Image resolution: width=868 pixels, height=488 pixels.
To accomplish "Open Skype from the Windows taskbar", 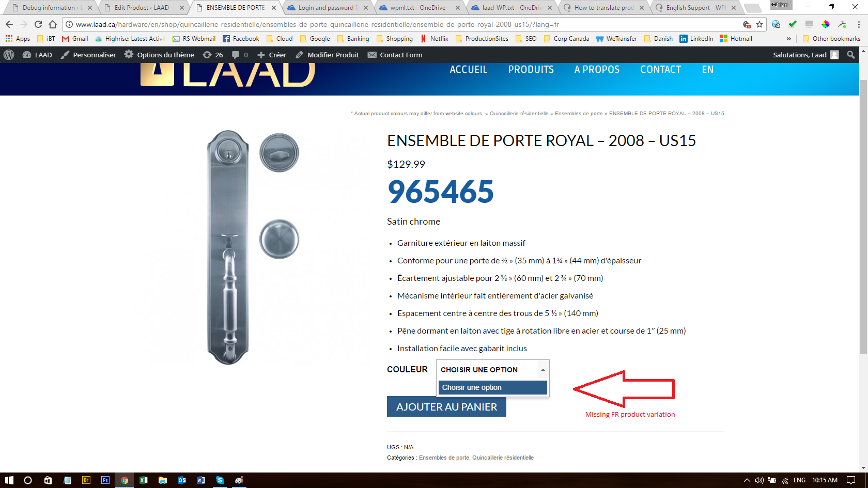I will point(220,480).
